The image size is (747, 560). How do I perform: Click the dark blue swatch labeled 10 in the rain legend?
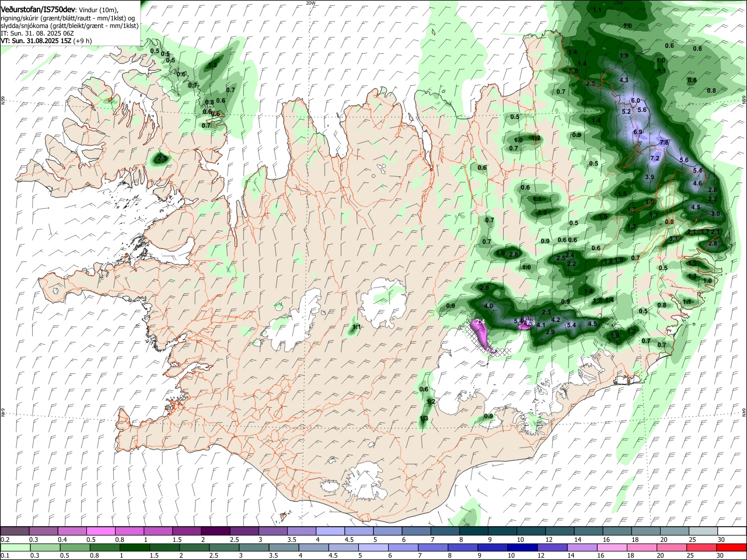pyautogui.click(x=522, y=547)
